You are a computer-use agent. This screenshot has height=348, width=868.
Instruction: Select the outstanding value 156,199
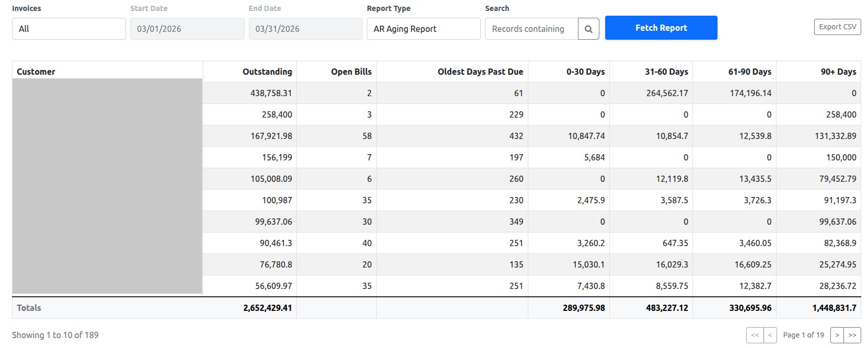pyautogui.click(x=276, y=157)
